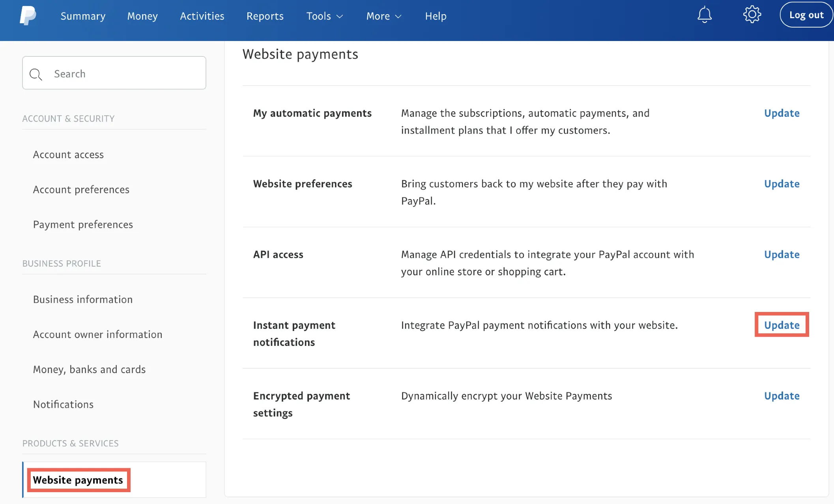Expand the More dropdown menu
Image resolution: width=834 pixels, height=504 pixels.
point(384,16)
